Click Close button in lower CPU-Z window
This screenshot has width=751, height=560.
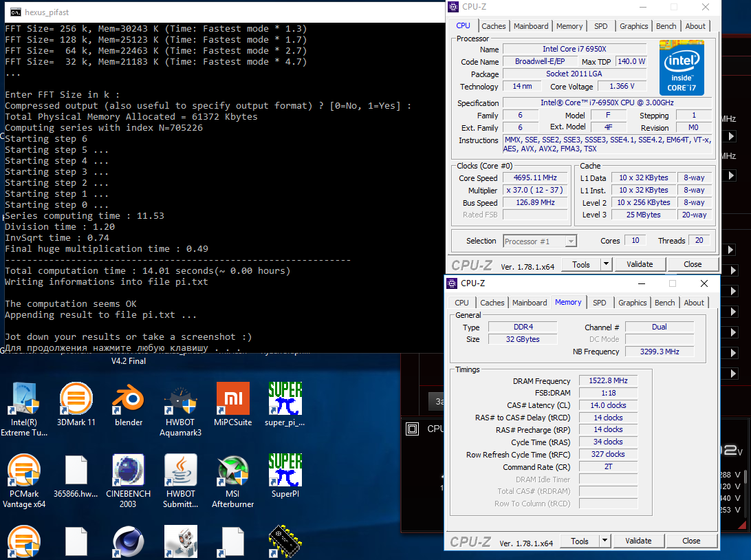point(691,541)
